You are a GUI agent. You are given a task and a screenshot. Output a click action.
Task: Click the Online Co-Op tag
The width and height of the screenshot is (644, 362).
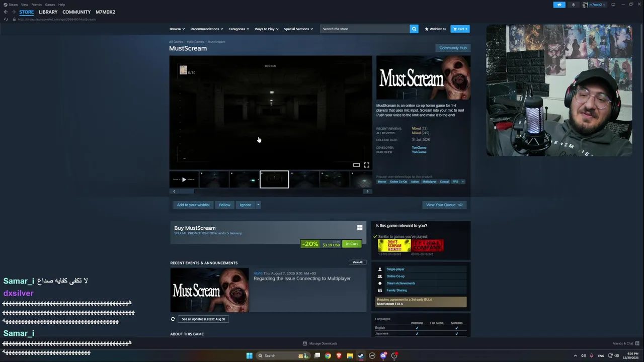point(398,182)
